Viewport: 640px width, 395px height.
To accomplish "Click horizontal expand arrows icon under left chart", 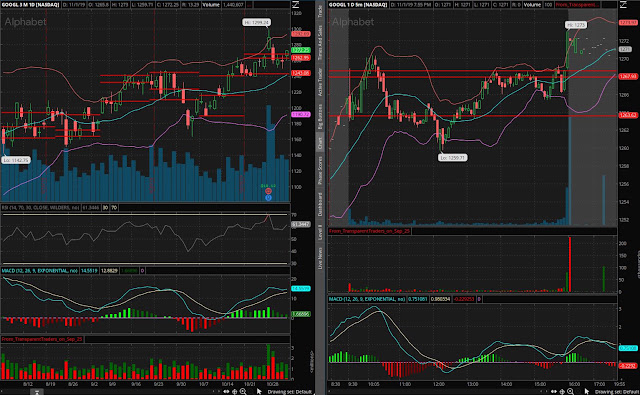I will pos(226,391).
